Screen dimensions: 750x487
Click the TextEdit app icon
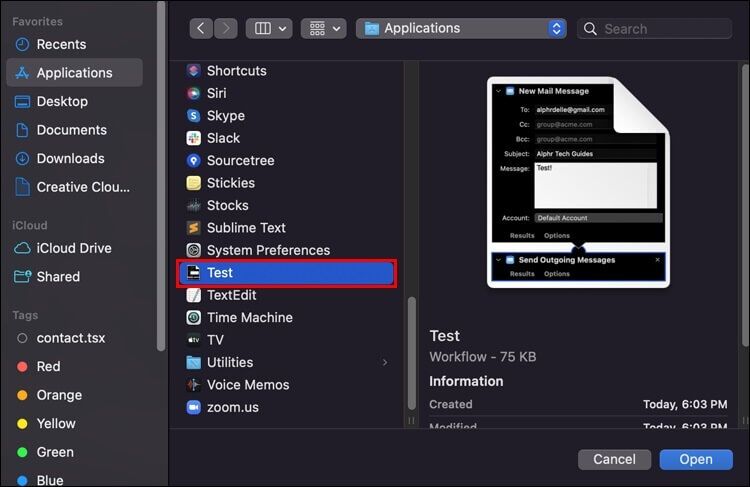pos(193,295)
